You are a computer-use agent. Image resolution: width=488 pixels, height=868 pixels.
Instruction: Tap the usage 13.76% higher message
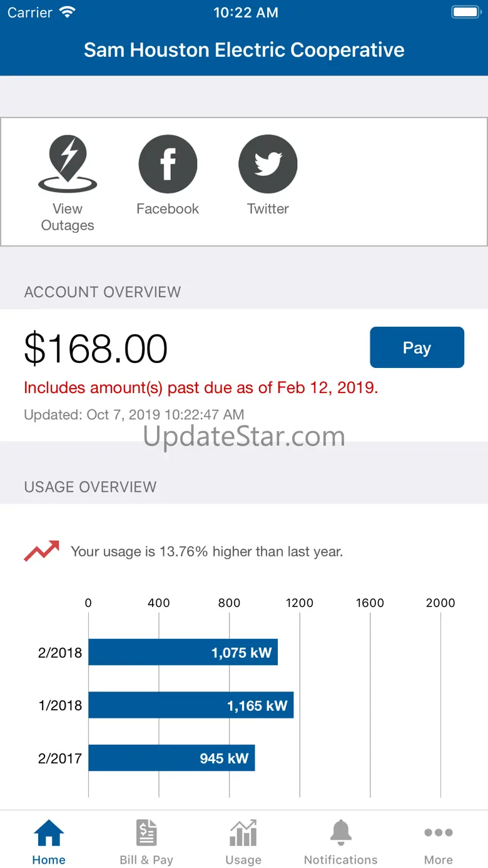(207, 551)
